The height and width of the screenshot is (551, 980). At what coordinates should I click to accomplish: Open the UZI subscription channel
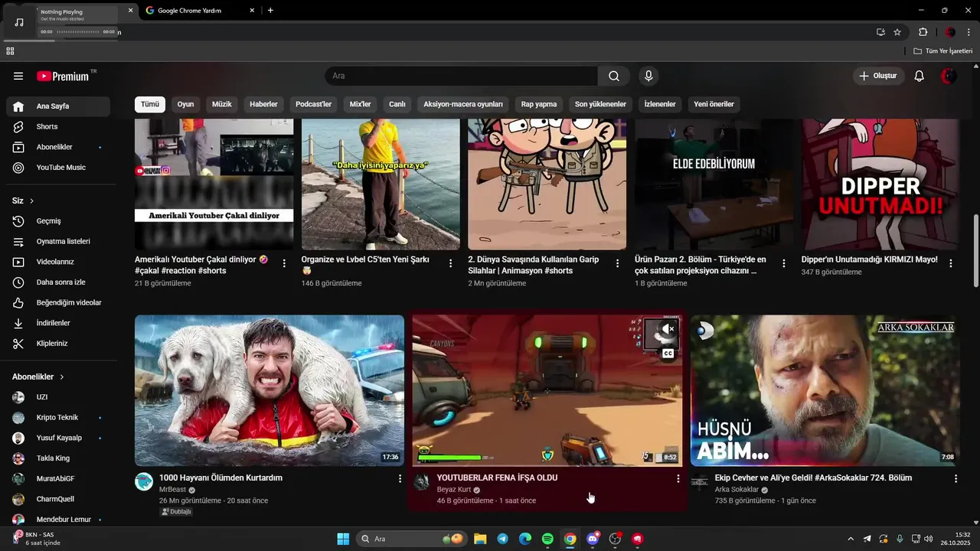pyautogui.click(x=58, y=397)
